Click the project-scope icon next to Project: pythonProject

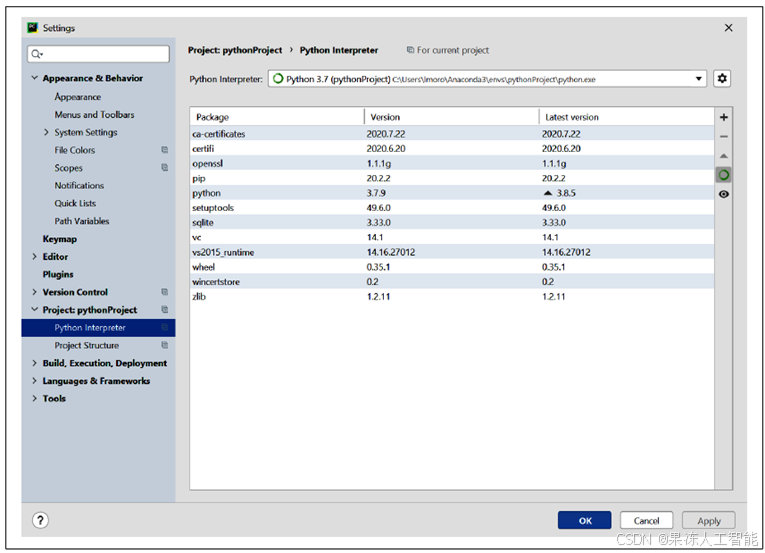[x=165, y=309]
